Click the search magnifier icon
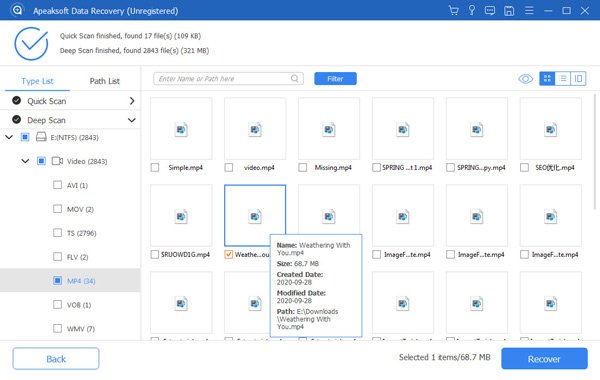 (x=294, y=78)
